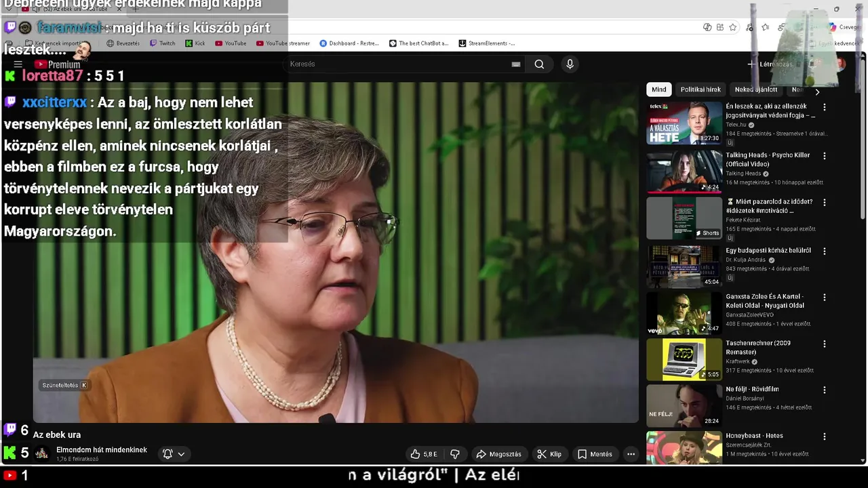The image size is (868, 488).
Task: Open options menu for Talking Heads video
Action: pos(825,156)
